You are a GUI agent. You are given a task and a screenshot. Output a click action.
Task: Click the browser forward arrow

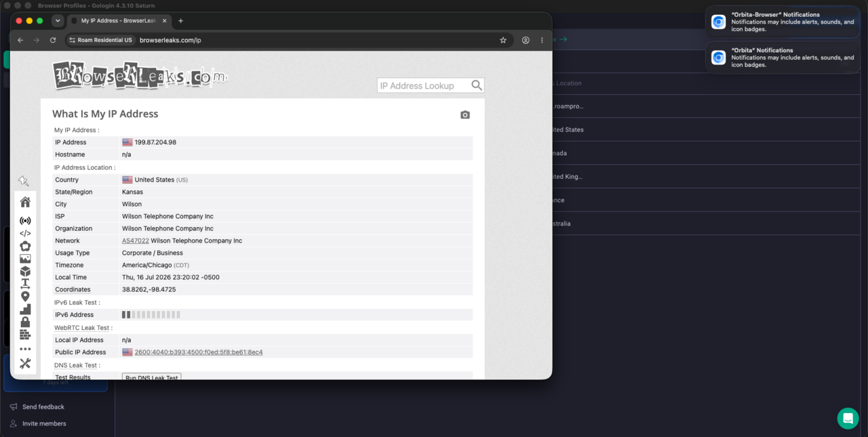tap(37, 40)
